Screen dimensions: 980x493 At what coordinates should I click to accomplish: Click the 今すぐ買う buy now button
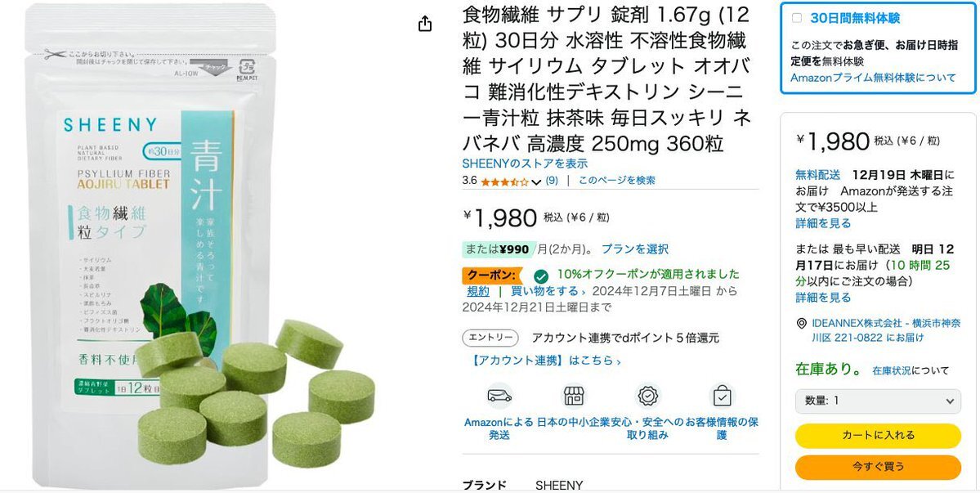coord(878,467)
